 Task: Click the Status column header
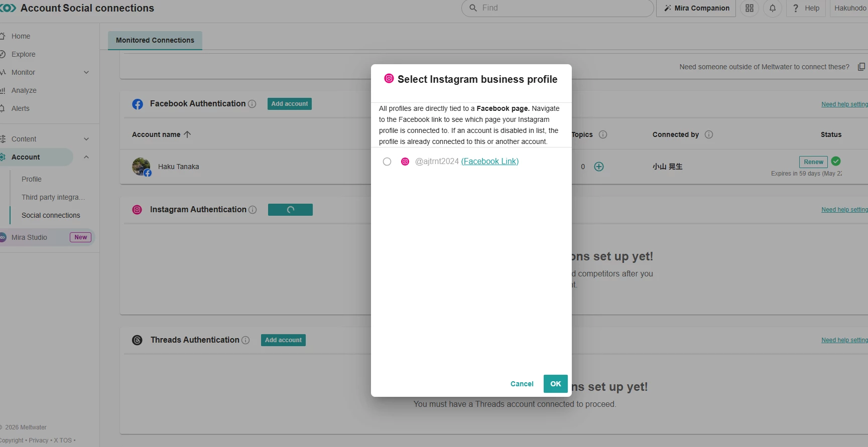click(x=831, y=134)
